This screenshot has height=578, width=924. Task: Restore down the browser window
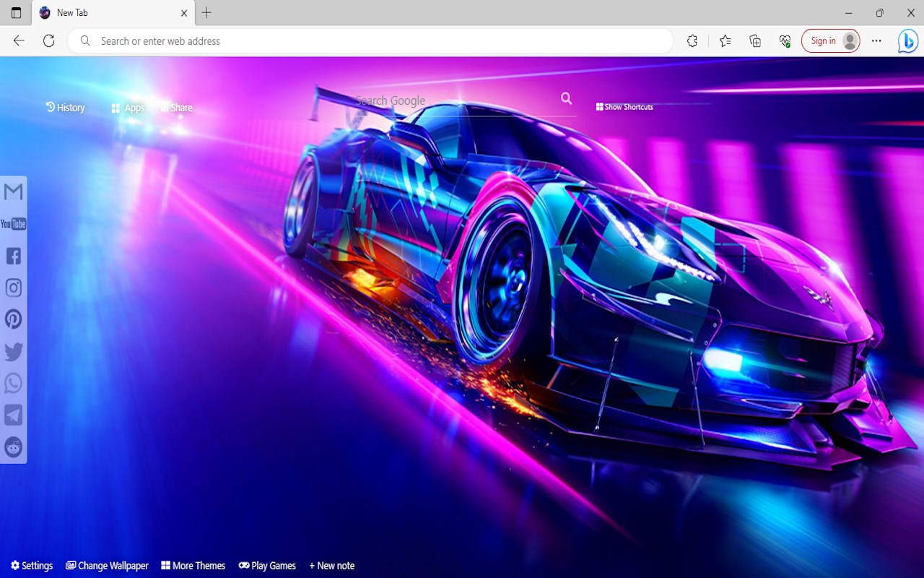879,13
